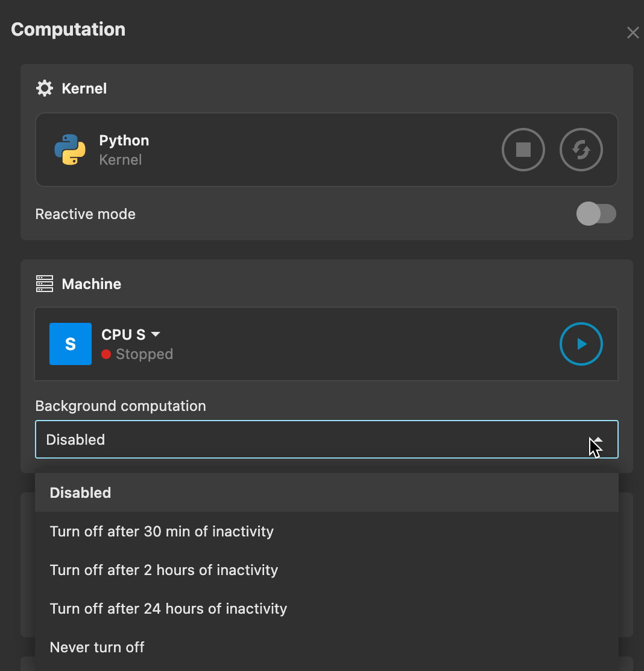Click the Kernel section header
This screenshot has width=644, height=671.
[84, 88]
